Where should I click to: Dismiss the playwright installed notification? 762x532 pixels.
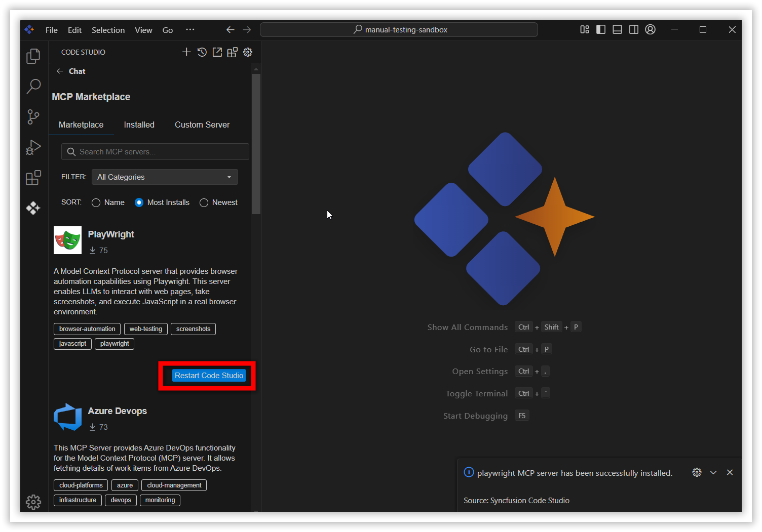pos(730,472)
